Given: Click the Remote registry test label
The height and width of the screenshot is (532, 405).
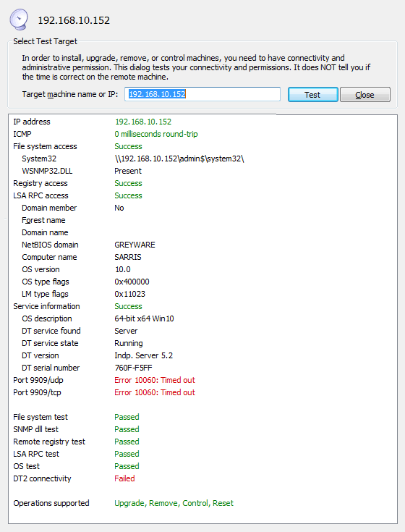Looking at the screenshot, I should click(49, 442).
